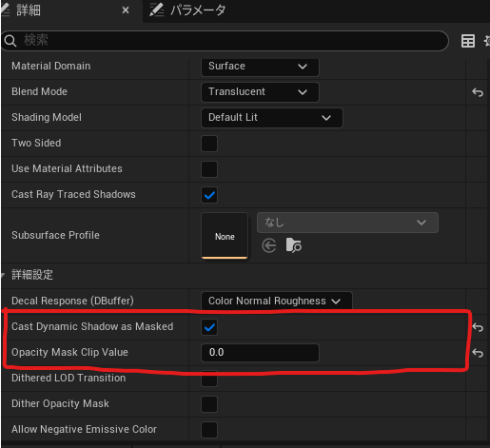This screenshot has width=490, height=448.
Task: Use selected asset arrow for Subsurface Profile
Action: 269,245
